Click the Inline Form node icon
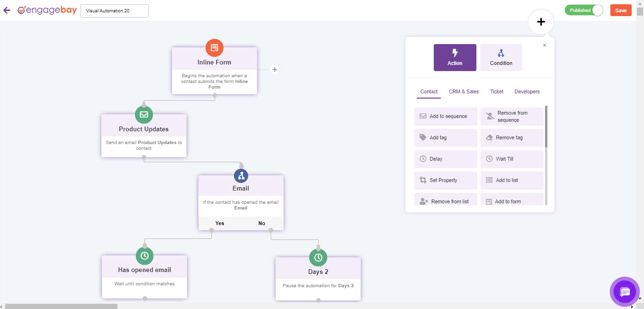This screenshot has width=644, height=309. pyautogui.click(x=214, y=48)
